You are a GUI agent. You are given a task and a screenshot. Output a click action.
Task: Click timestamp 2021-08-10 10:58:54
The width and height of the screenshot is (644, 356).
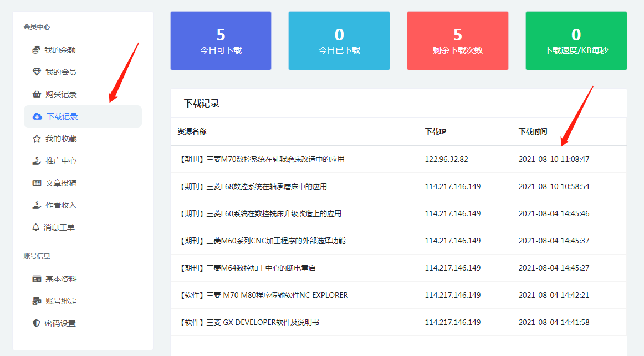point(554,186)
